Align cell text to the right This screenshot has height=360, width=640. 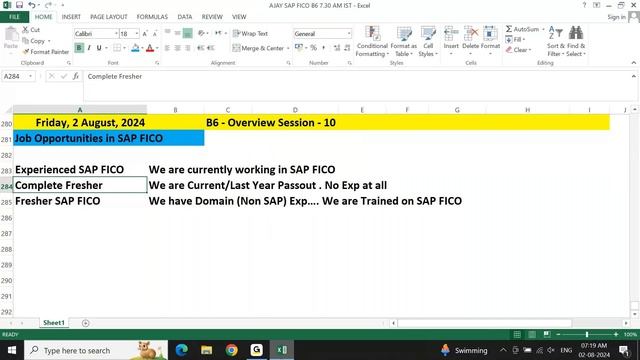click(x=187, y=48)
